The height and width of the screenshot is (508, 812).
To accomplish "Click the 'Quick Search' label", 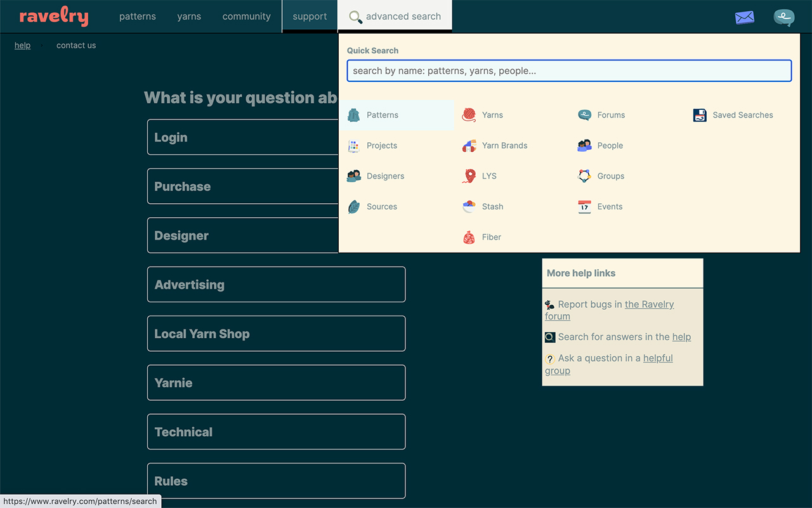I will pos(373,50).
